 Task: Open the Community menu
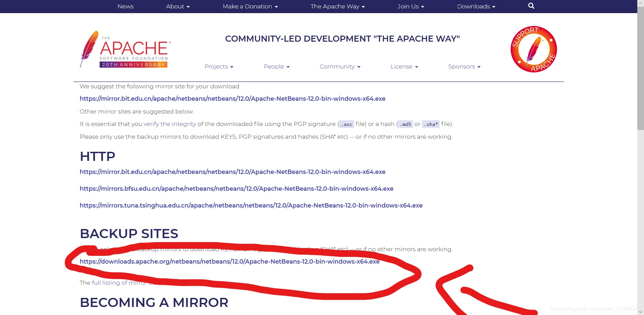[x=340, y=66]
